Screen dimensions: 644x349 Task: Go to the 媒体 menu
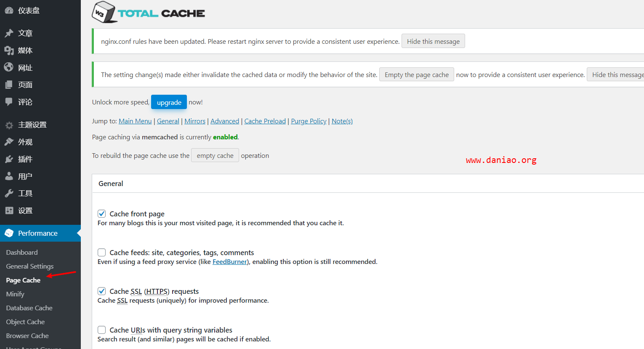[x=40, y=50]
